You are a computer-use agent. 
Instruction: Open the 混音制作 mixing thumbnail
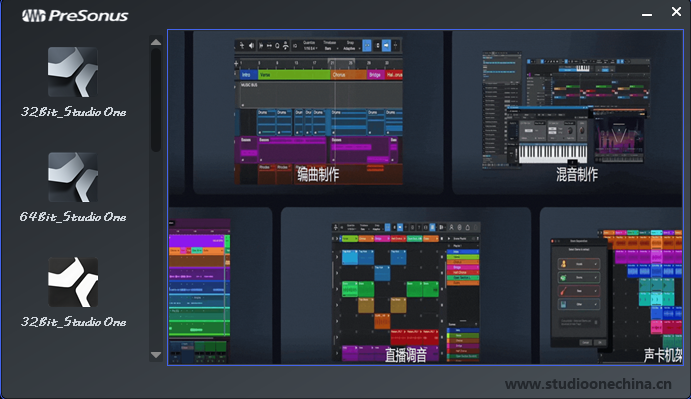pyautogui.click(x=567, y=112)
